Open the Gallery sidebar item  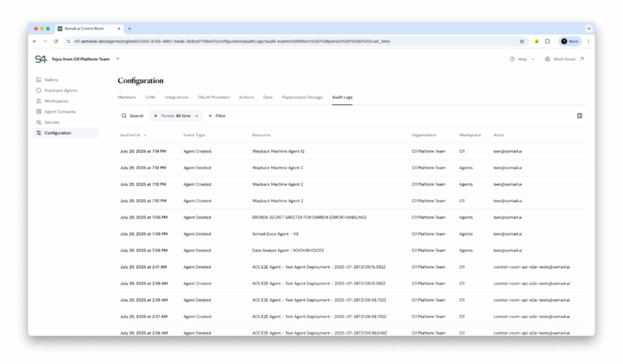(51, 79)
